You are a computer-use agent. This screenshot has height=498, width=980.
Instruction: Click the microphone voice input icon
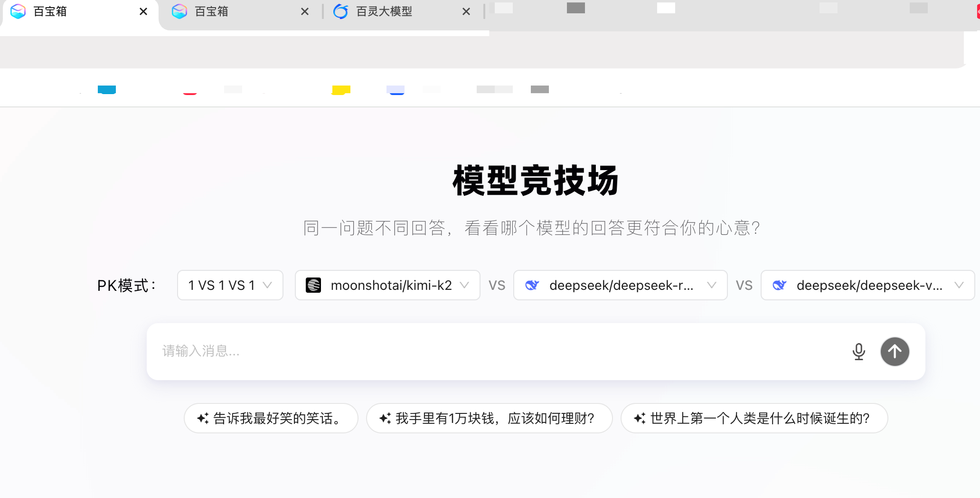858,352
